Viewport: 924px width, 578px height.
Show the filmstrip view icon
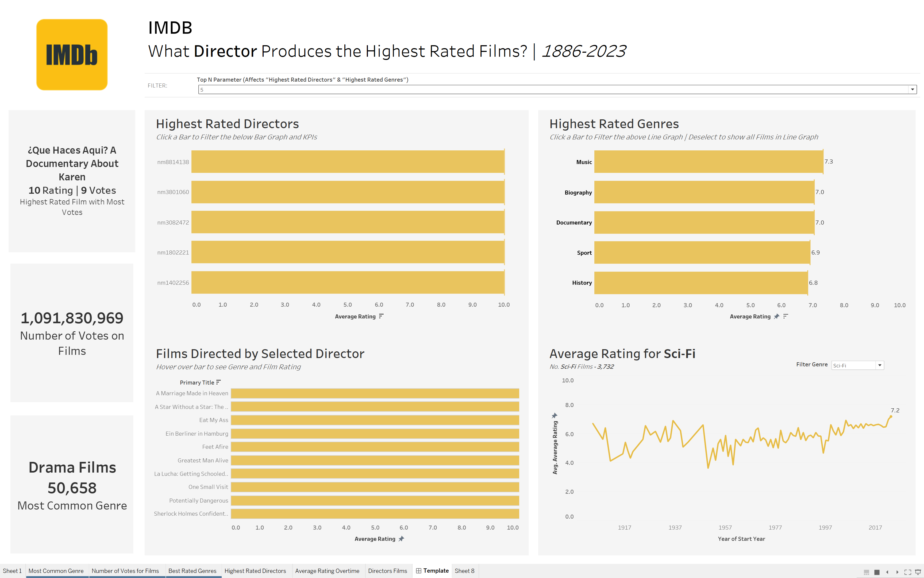[x=866, y=572]
